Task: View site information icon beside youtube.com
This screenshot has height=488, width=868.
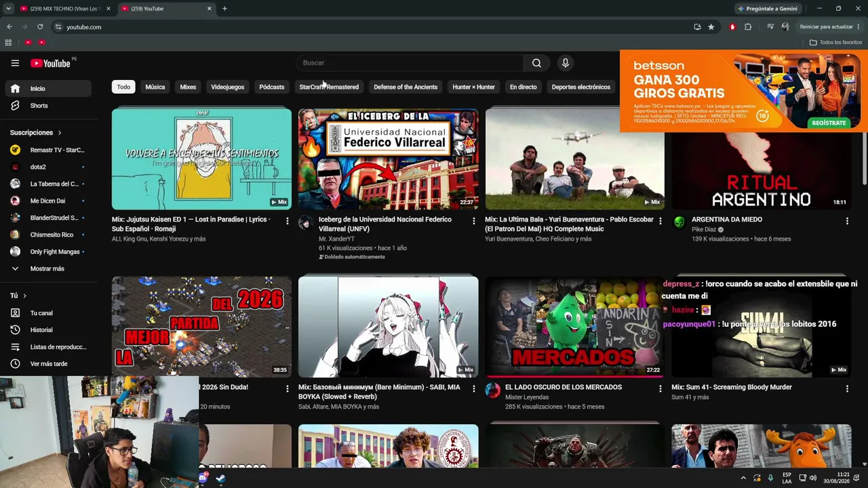Action: [58, 27]
